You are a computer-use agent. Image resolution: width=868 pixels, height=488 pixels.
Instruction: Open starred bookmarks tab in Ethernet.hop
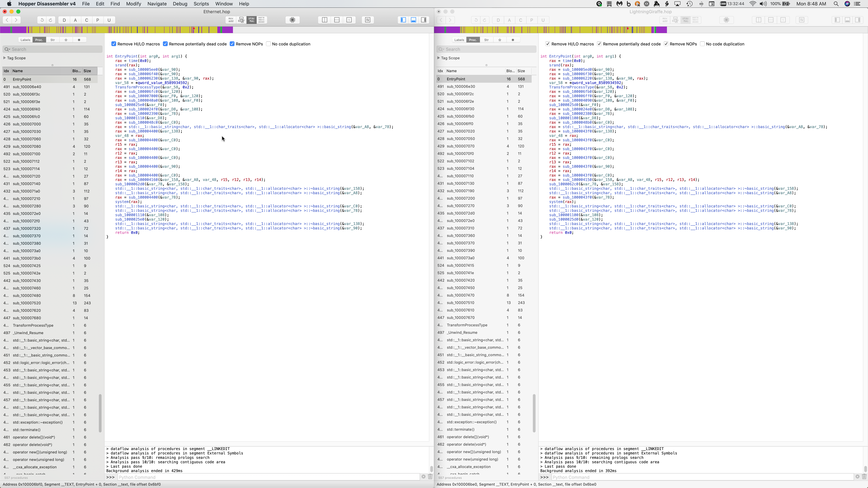coord(66,40)
